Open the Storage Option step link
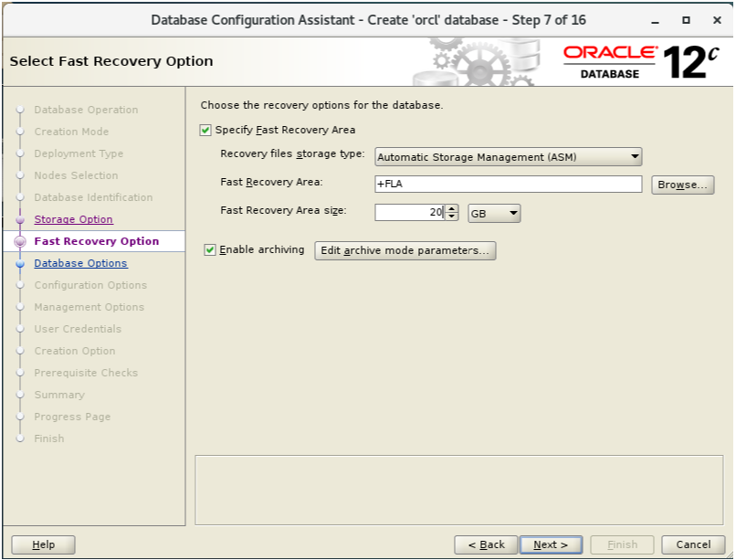The width and height of the screenshot is (736, 560). pos(73,219)
